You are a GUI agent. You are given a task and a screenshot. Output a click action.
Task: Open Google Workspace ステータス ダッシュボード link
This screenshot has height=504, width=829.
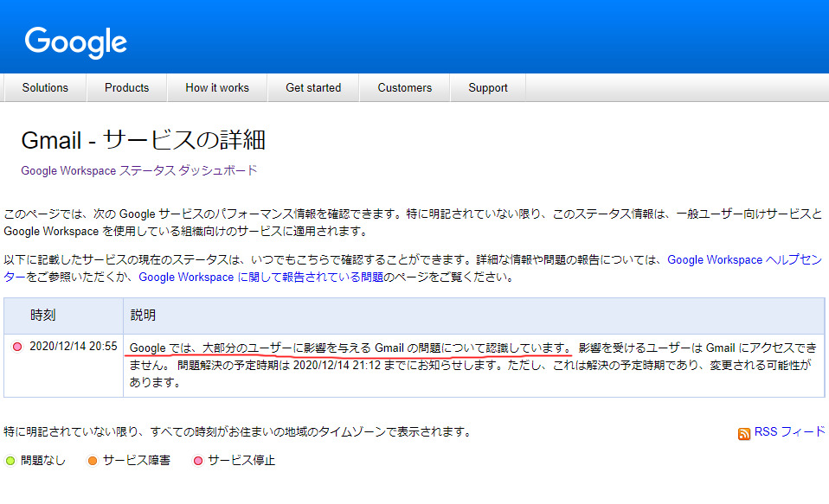139,170
